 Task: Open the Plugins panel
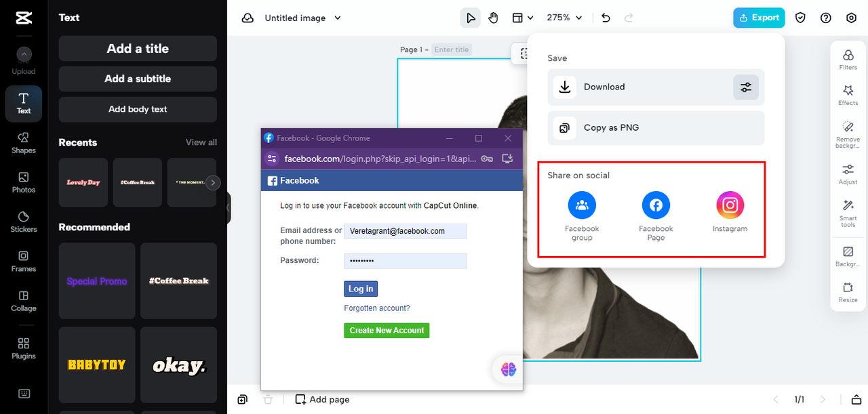coord(24,348)
